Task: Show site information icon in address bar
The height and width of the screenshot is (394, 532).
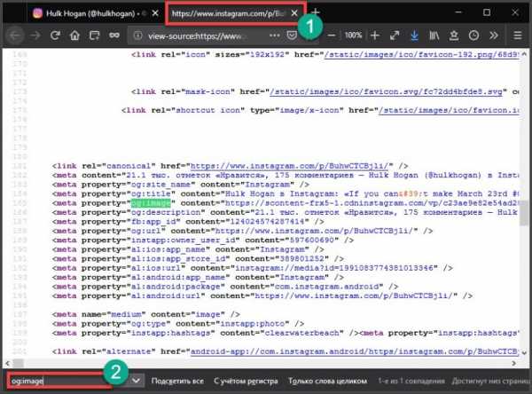Action: click(137, 35)
